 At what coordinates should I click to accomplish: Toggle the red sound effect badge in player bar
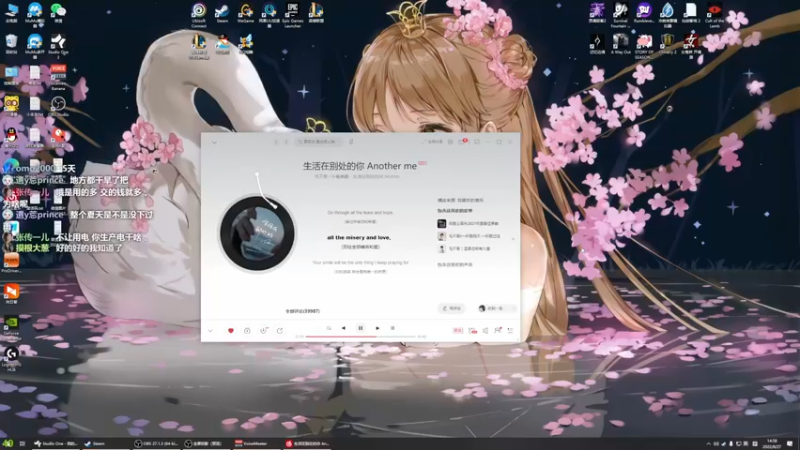point(458,331)
